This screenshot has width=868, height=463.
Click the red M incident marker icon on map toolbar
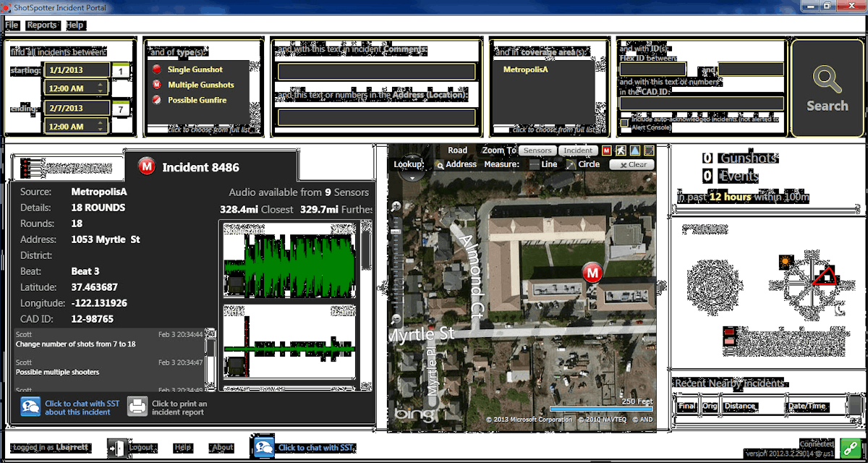point(605,150)
